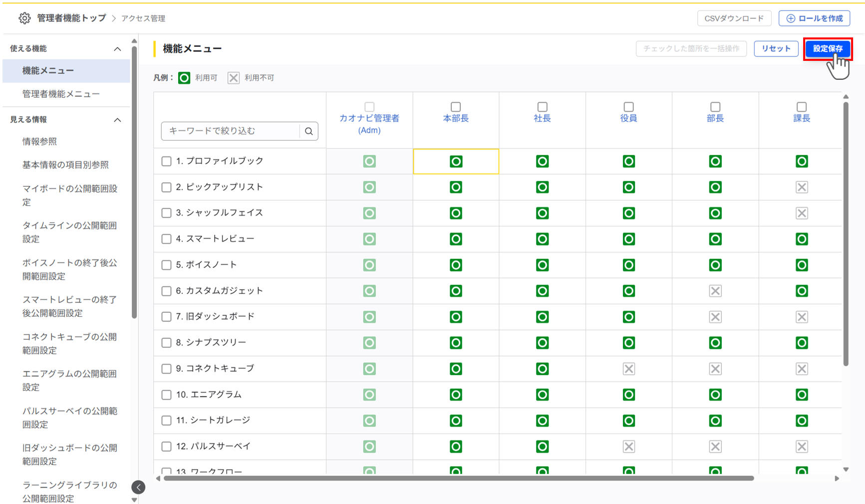Click the ロールを作成 button
The image size is (865, 504).
tap(815, 18)
